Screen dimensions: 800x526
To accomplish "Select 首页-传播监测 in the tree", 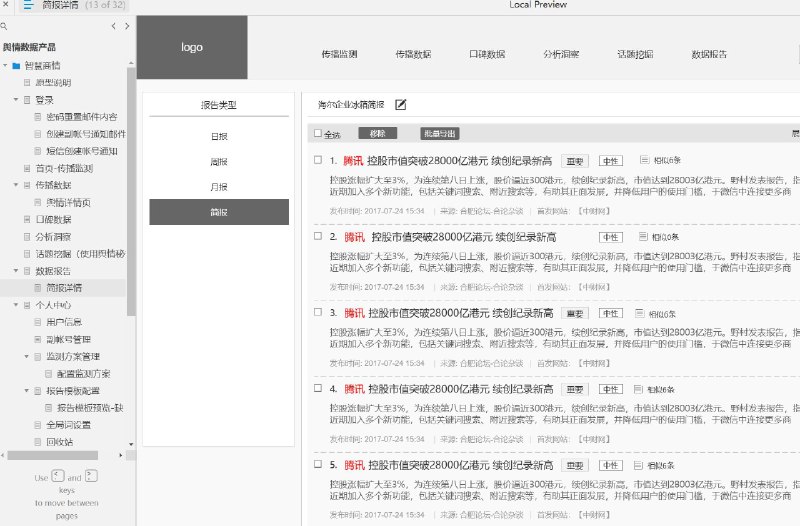I will click(64, 168).
